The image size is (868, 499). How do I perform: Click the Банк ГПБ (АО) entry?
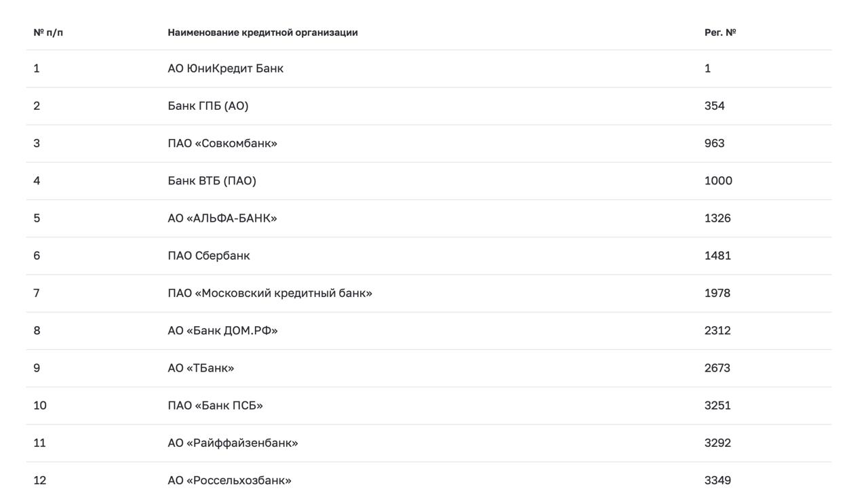(208, 106)
